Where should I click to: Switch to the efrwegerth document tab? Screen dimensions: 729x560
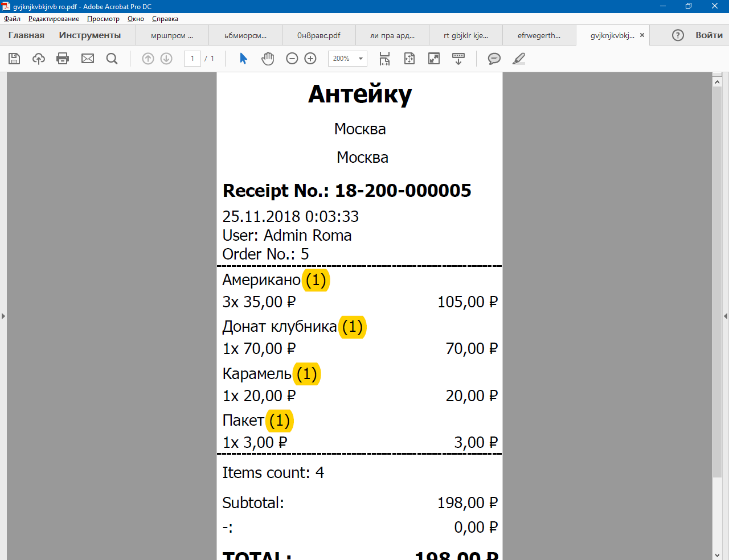(539, 35)
